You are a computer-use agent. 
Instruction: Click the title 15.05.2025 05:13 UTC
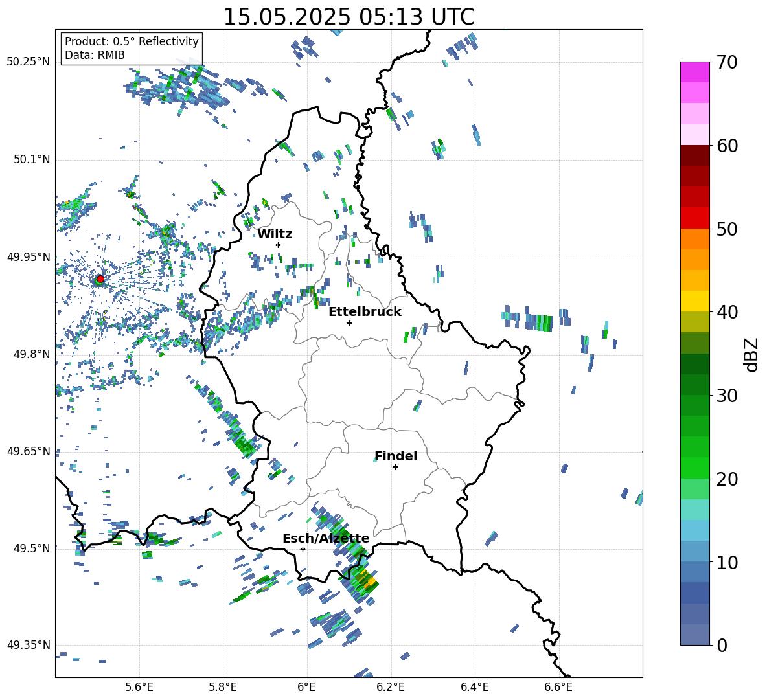coord(349,17)
